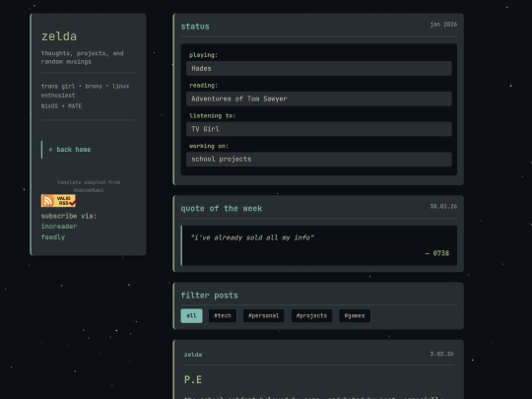Click the 'reading:' label
This screenshot has width=532, height=399.
[x=204, y=86]
